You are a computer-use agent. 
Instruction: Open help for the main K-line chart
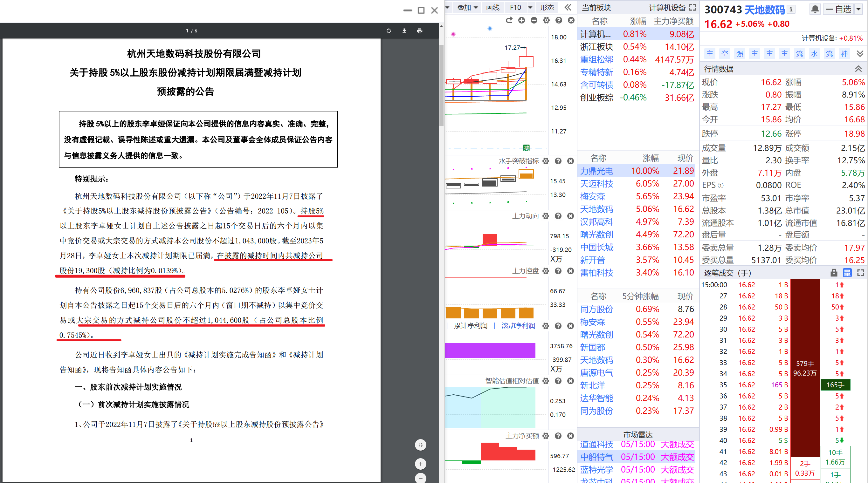pyautogui.click(x=559, y=20)
